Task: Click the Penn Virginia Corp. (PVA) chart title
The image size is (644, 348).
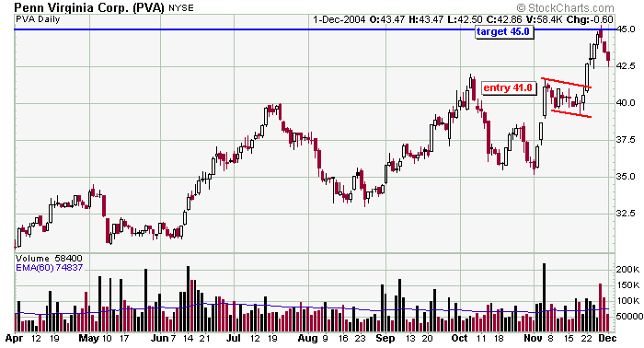Action: coord(89,7)
